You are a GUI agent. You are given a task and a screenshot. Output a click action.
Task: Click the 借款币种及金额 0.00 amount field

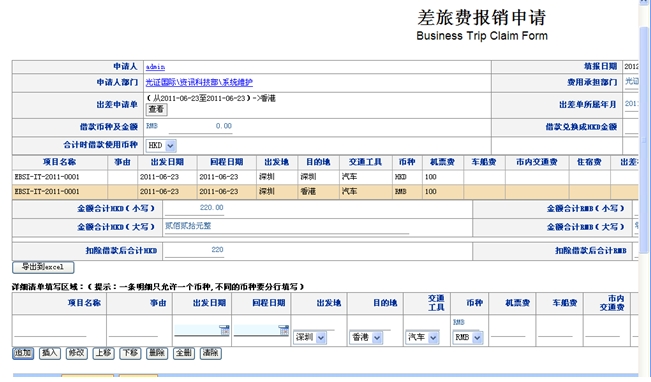(201, 127)
